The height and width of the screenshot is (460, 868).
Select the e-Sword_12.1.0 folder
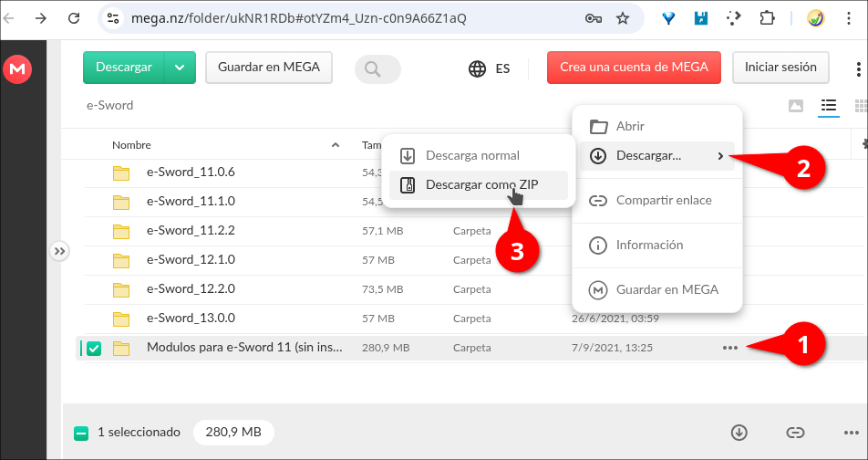click(x=191, y=260)
